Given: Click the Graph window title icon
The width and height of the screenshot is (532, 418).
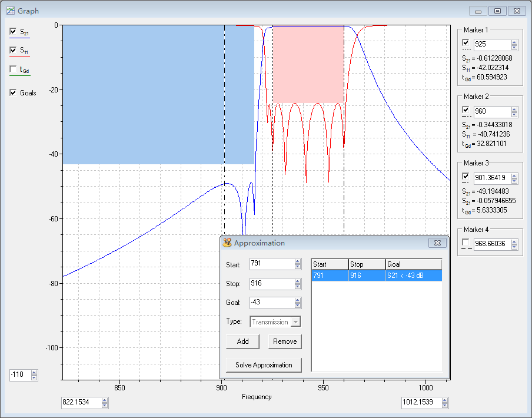Looking at the screenshot, I should point(10,11).
